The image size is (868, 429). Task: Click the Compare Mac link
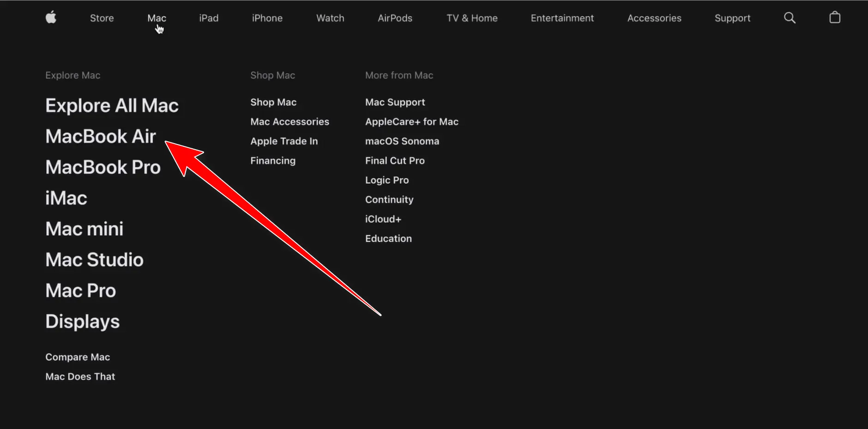pyautogui.click(x=78, y=357)
